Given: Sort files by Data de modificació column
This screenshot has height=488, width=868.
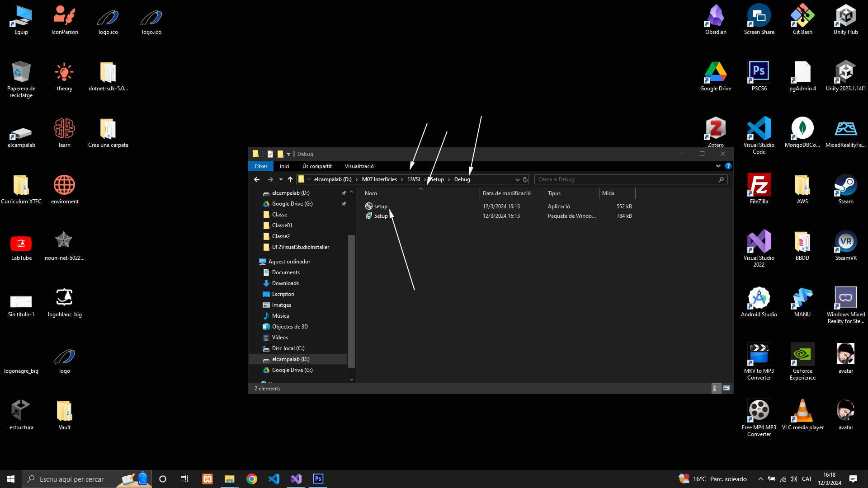Looking at the screenshot, I should (506, 193).
